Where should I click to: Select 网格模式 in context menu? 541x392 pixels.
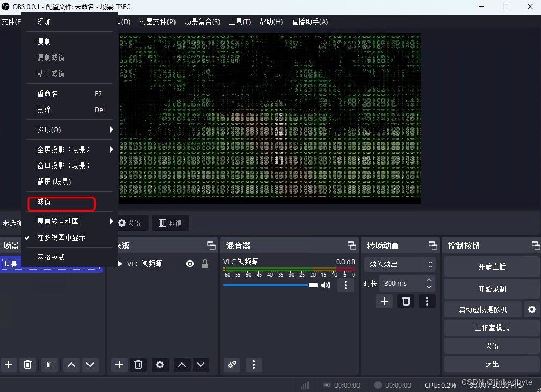coord(70,257)
